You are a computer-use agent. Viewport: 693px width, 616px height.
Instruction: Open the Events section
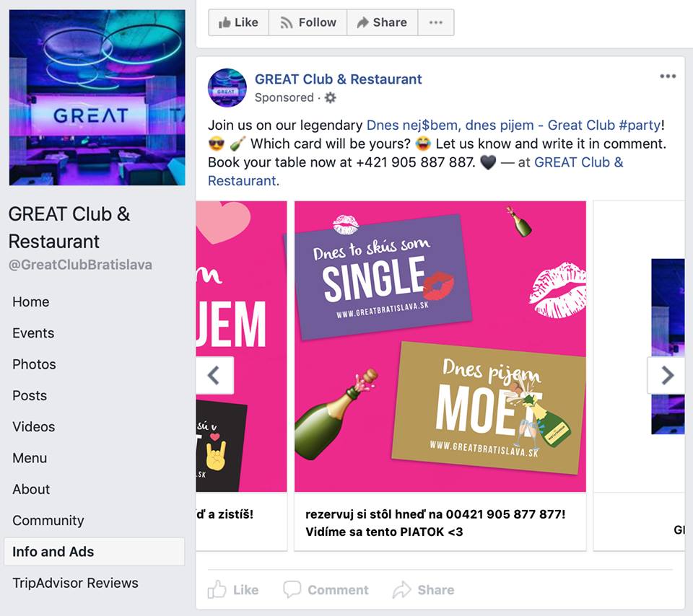(33, 333)
